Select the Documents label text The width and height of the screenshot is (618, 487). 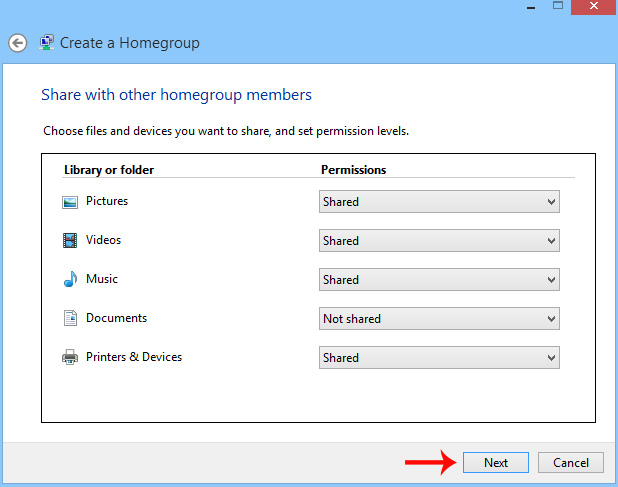pos(116,318)
